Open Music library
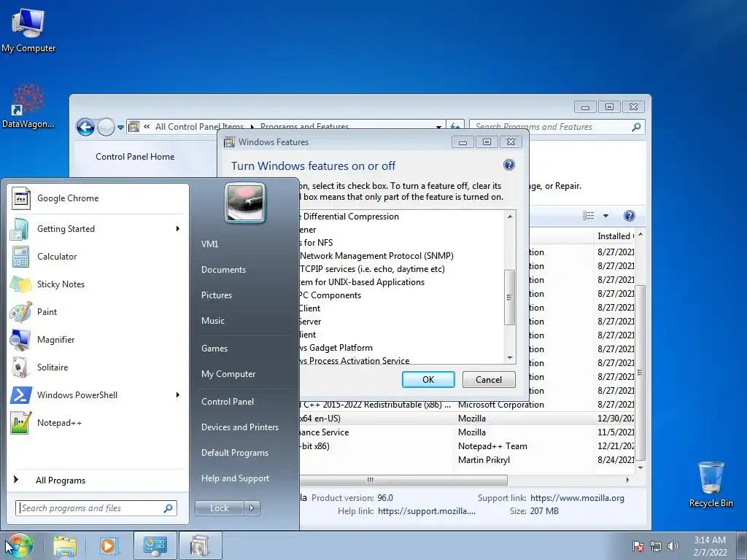 (x=212, y=321)
